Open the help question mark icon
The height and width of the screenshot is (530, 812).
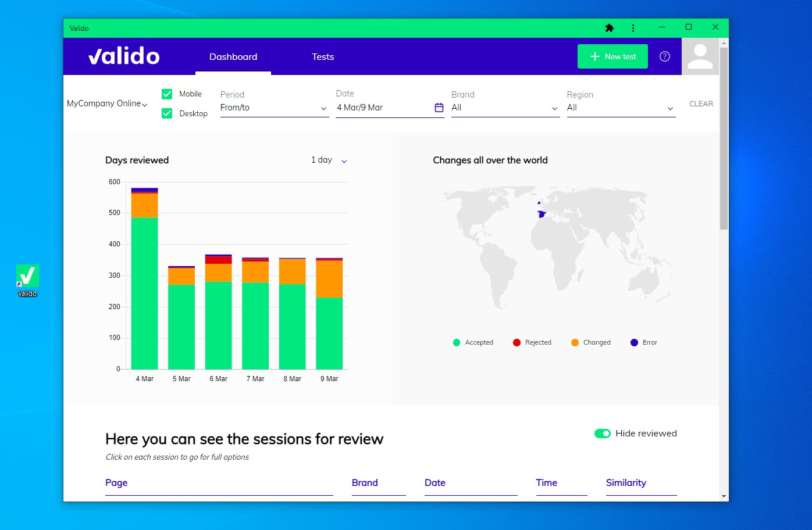665,56
